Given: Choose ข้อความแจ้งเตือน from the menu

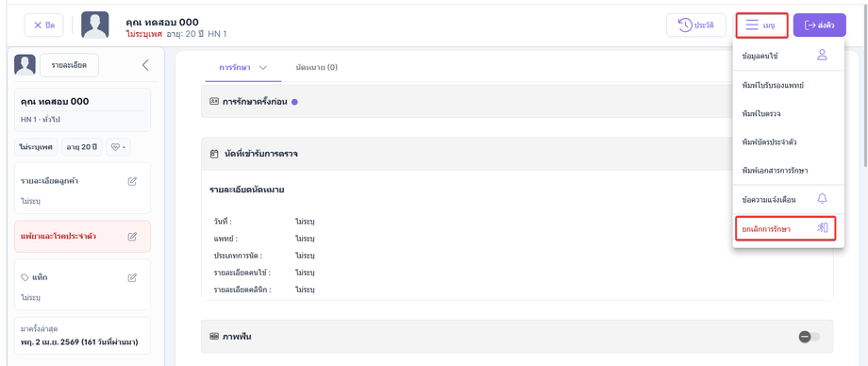Looking at the screenshot, I should point(789,199).
